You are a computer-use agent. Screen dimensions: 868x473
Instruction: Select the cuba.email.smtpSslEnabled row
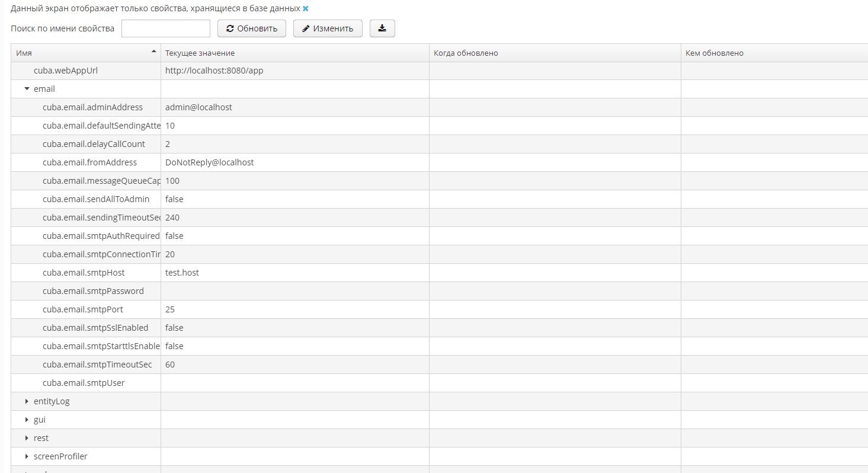click(95, 328)
